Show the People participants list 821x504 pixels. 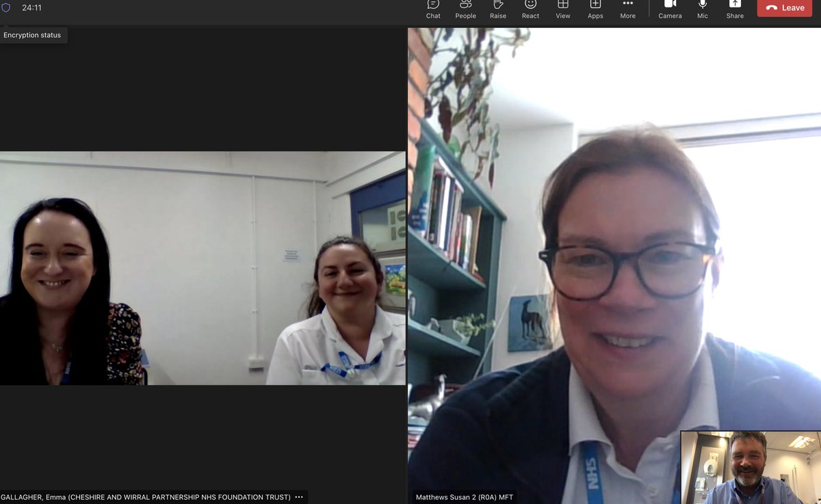(465, 10)
